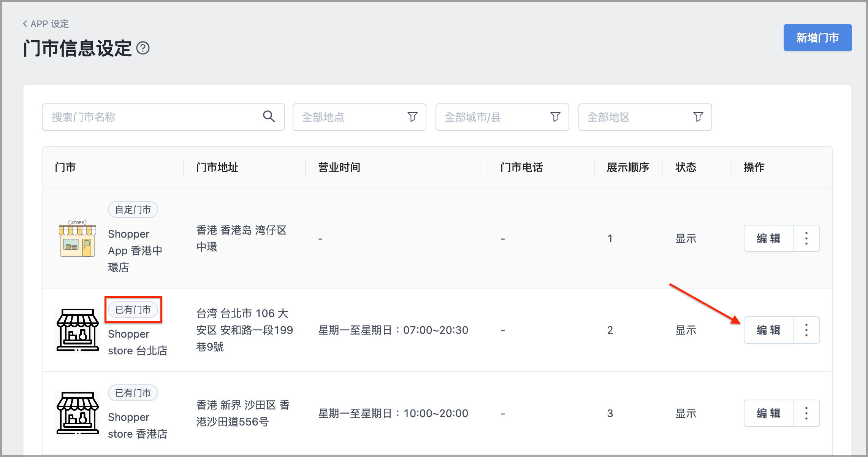This screenshot has width=868, height=457.
Task: Open more options for Shopper App 香港中環店
Action: pyautogui.click(x=806, y=238)
